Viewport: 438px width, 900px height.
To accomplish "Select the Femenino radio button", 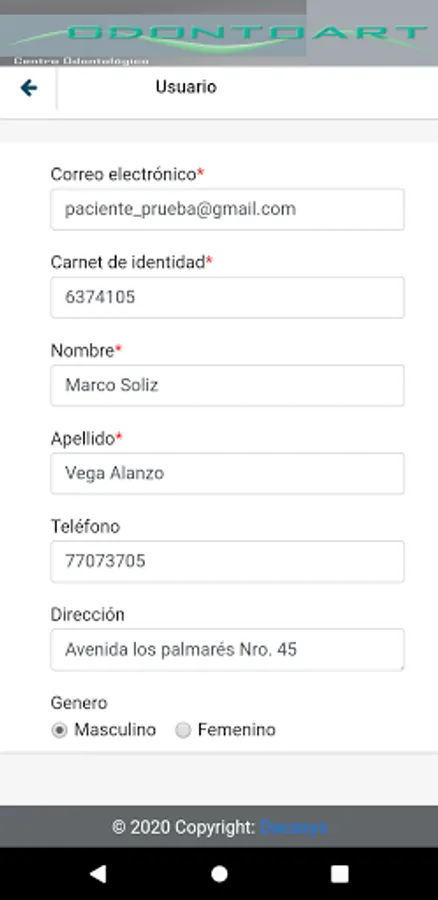I will (183, 731).
